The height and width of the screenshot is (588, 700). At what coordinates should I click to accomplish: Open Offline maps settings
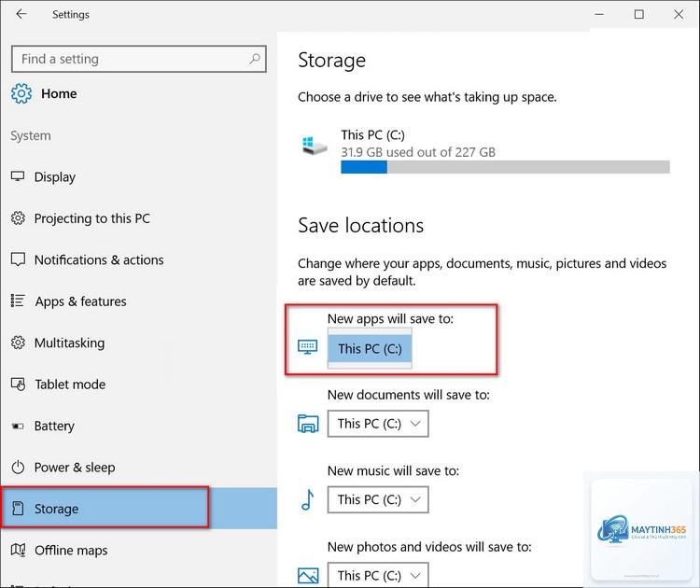click(x=139, y=550)
